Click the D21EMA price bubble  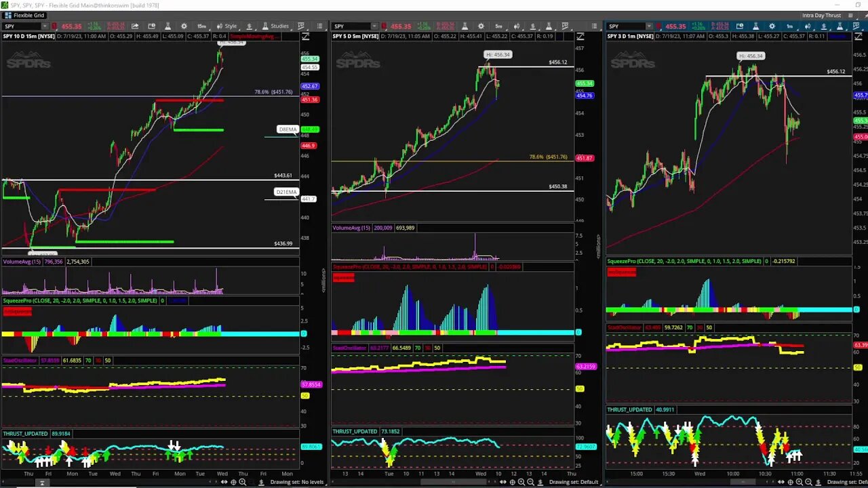(286, 192)
